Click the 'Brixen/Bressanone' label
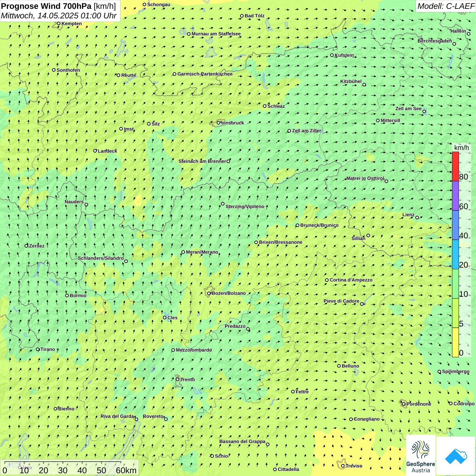476x476 pixels. 280,242
